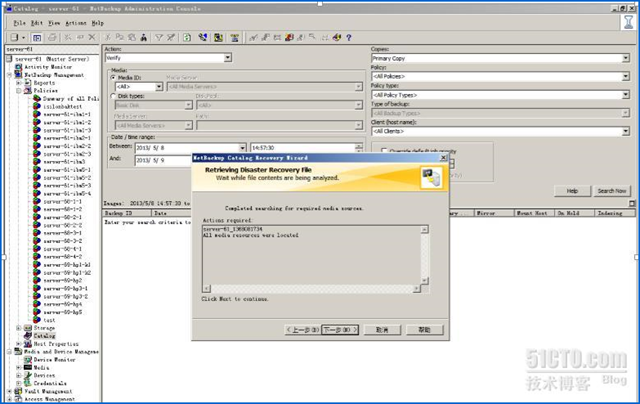Viewport: 640px width, 404px height.
Task: Toggle the Override default job priority checkbox
Action: (x=384, y=151)
